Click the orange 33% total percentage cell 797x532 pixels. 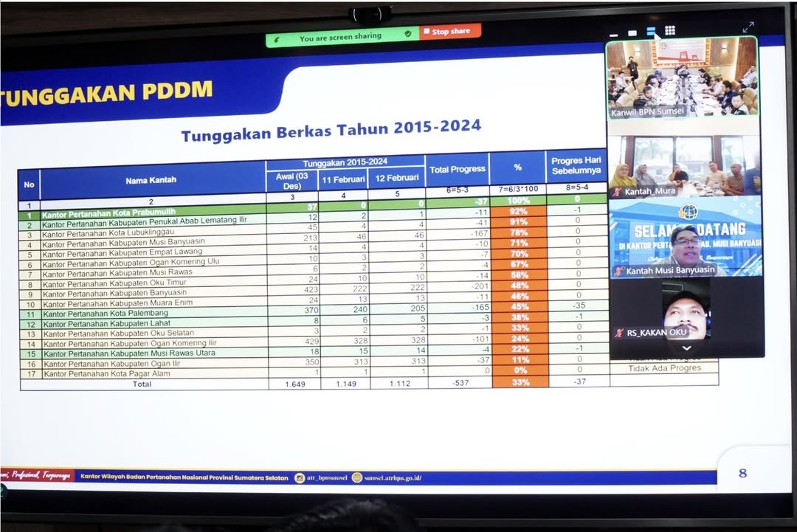[520, 382]
